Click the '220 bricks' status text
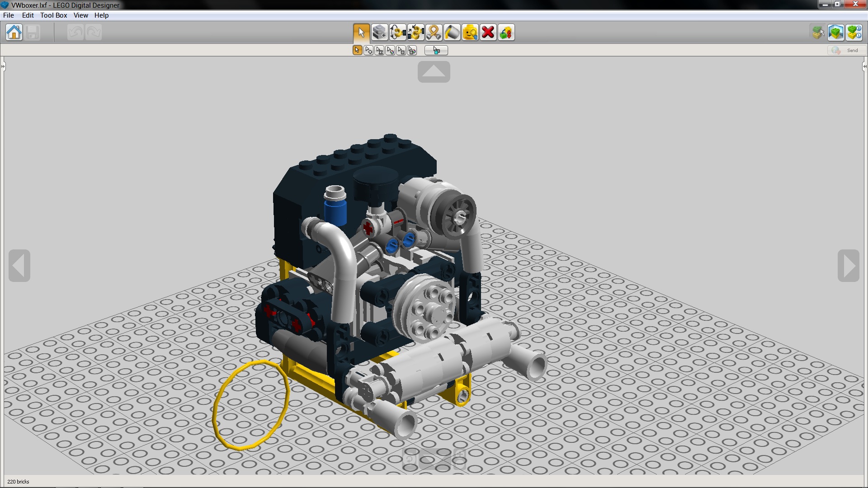This screenshot has width=868, height=488. pos(18,482)
